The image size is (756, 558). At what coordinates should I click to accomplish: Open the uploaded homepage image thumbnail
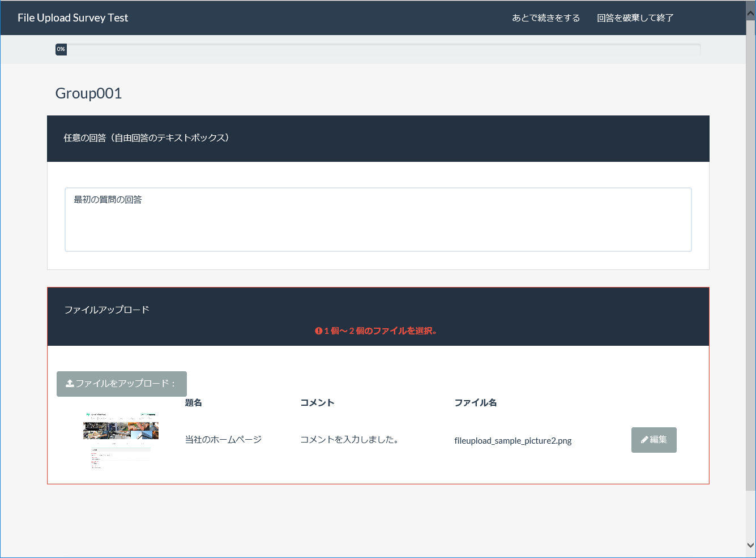(121, 440)
